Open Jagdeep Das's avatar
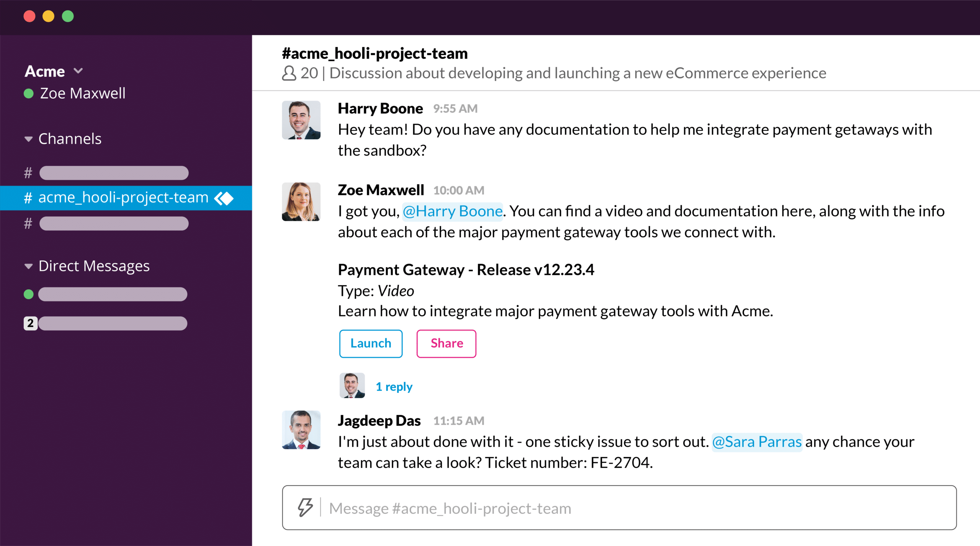The width and height of the screenshot is (980, 546). [301, 430]
